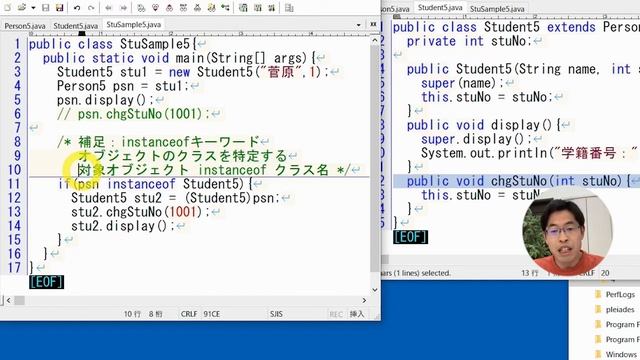Expand the recent files arrow beside Open
The height and width of the screenshot is (360, 640).
33,7
